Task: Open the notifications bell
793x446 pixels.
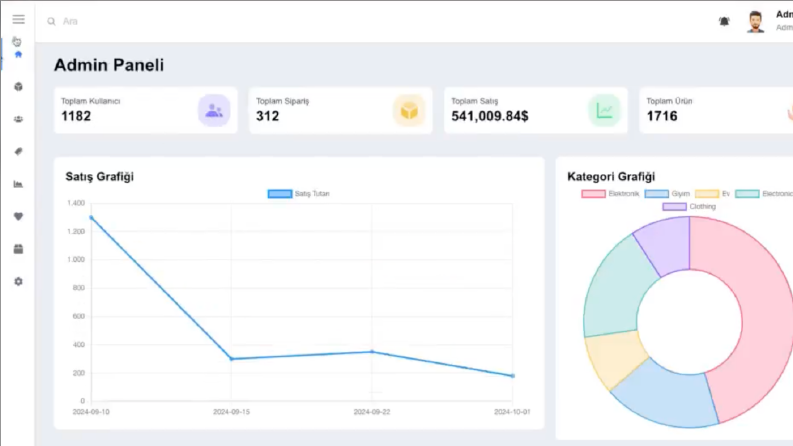Action: tap(724, 21)
